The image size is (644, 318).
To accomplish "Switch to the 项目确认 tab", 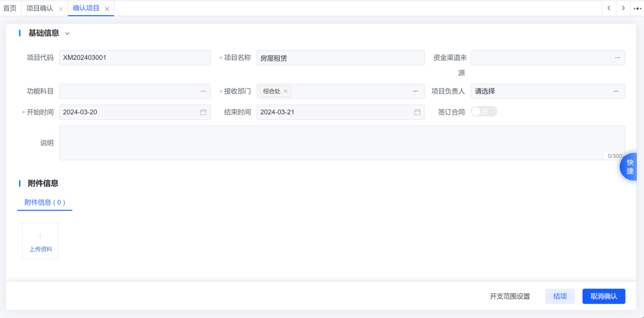I will [x=40, y=9].
